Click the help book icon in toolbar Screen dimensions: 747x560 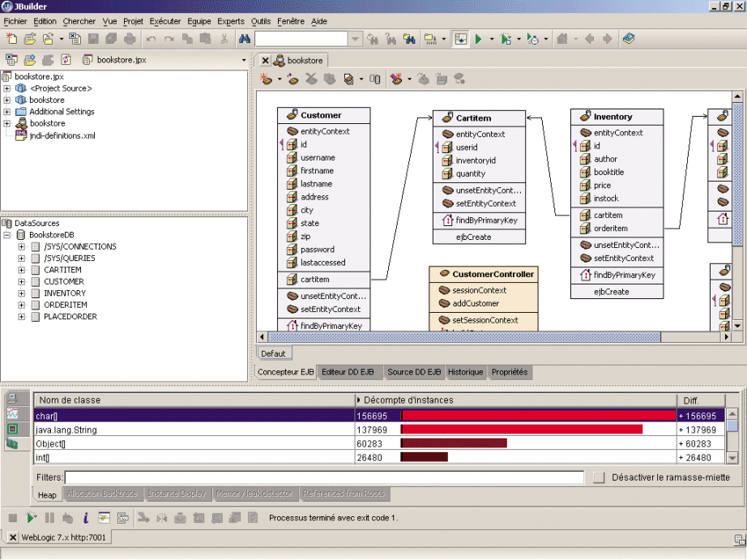click(629, 39)
